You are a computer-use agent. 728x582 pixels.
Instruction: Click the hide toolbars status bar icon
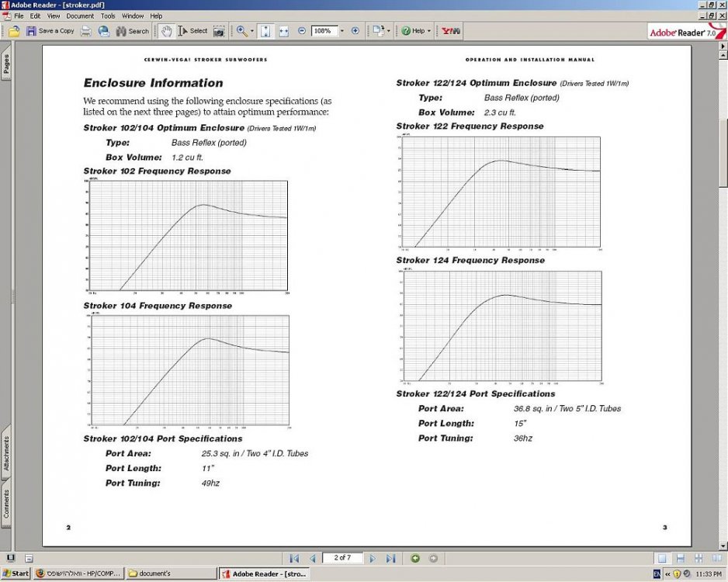click(29, 558)
